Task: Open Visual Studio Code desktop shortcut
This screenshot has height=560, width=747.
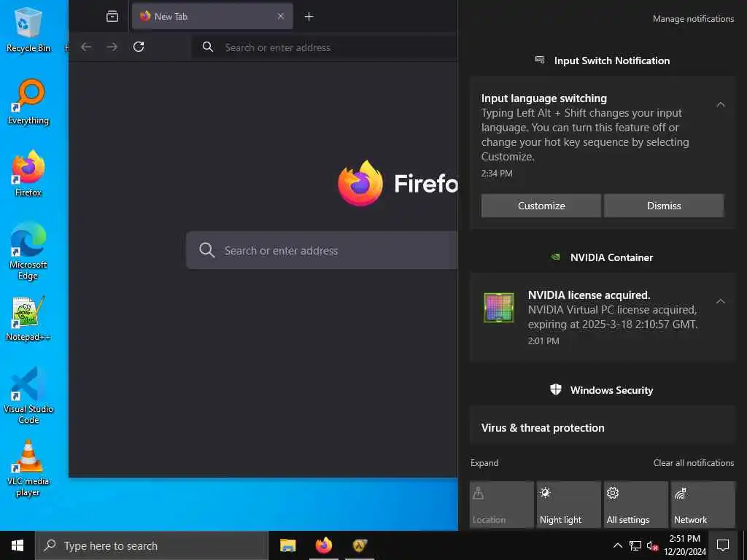Action: click(28, 396)
